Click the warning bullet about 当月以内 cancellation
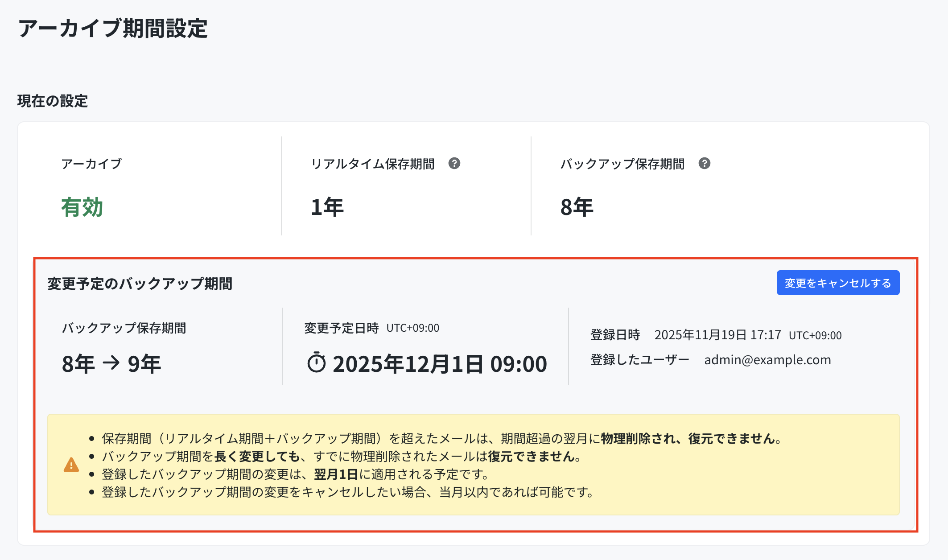 (348, 492)
